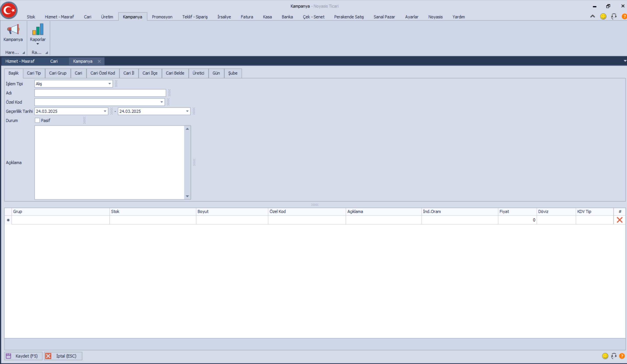Open the Ayarlar ribbon tab
The image size is (627, 364).
[x=412, y=17]
